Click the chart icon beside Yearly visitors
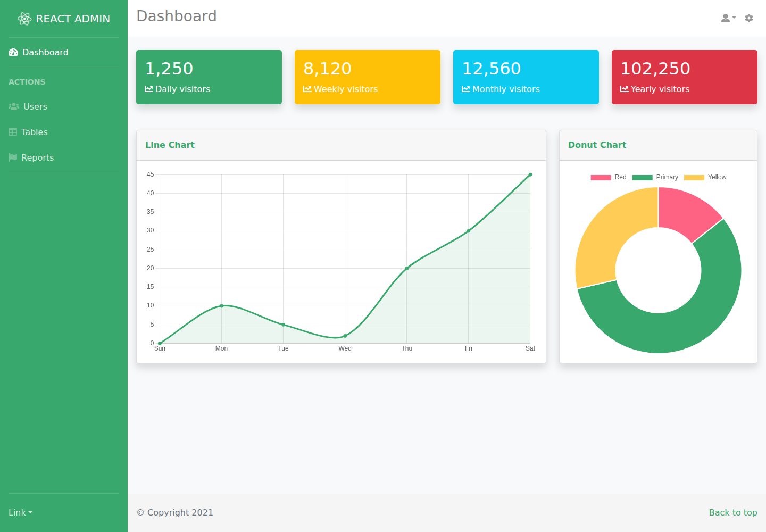The height and width of the screenshot is (532, 766). click(x=625, y=89)
